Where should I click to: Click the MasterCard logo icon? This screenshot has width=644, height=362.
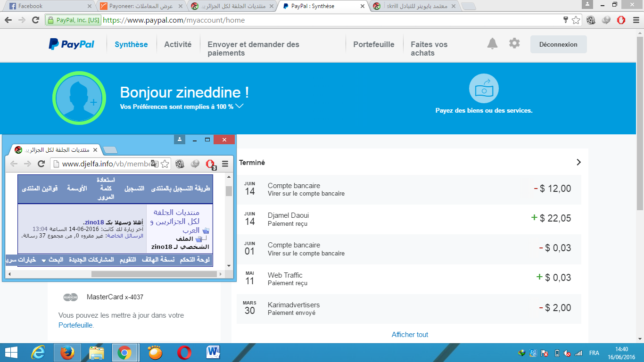[x=71, y=297]
